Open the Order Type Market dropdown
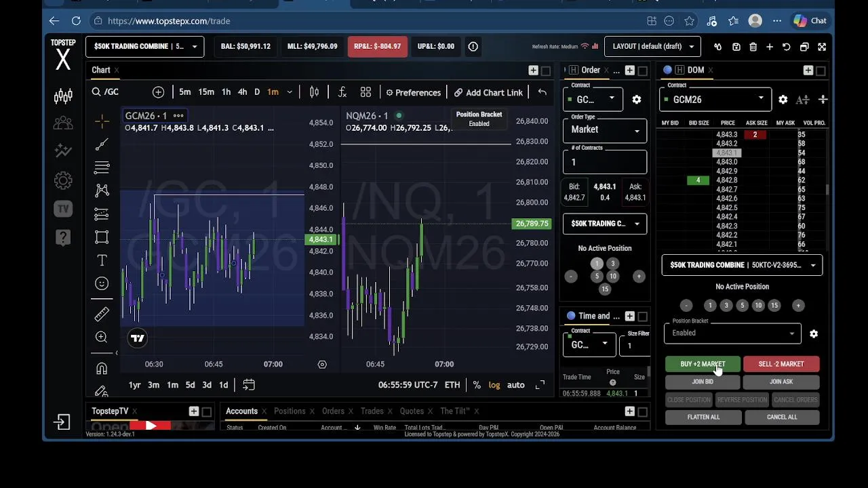Screen dimensions: 868x488 (605, 129)
